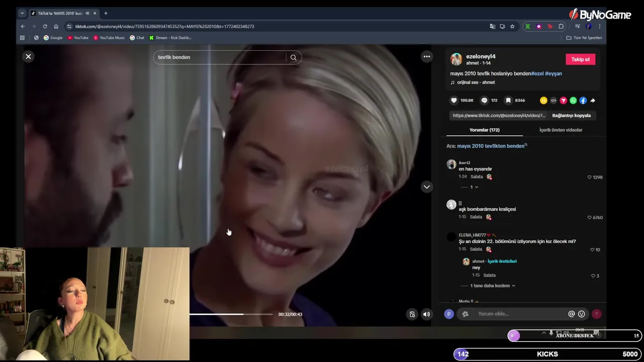Open a new browser tab

point(106,13)
